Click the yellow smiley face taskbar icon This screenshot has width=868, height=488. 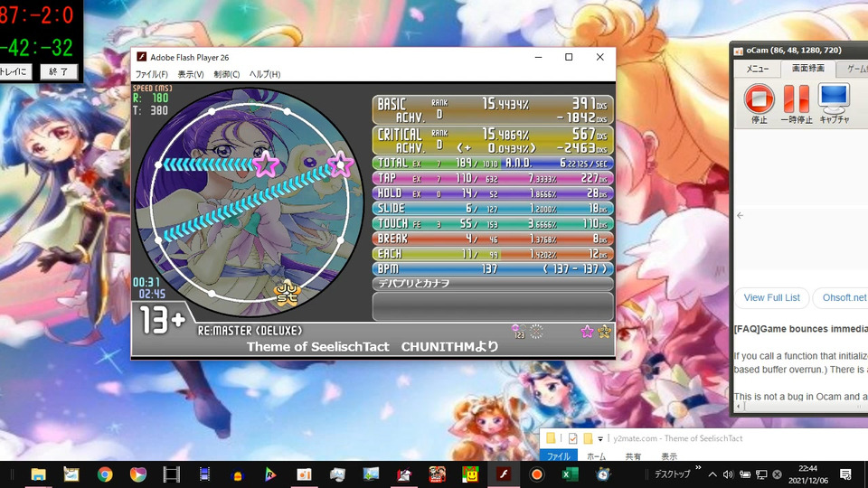470,474
